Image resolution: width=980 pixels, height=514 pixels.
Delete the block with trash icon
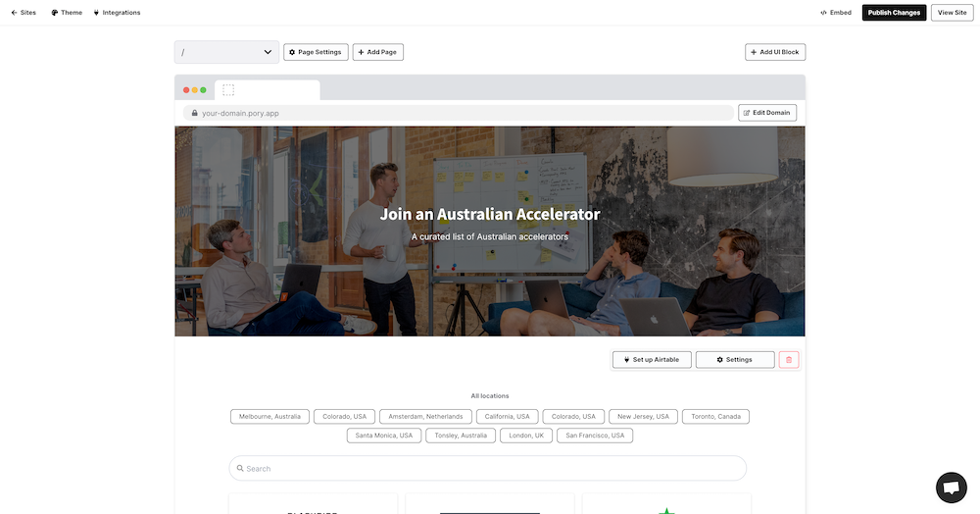[x=789, y=360]
